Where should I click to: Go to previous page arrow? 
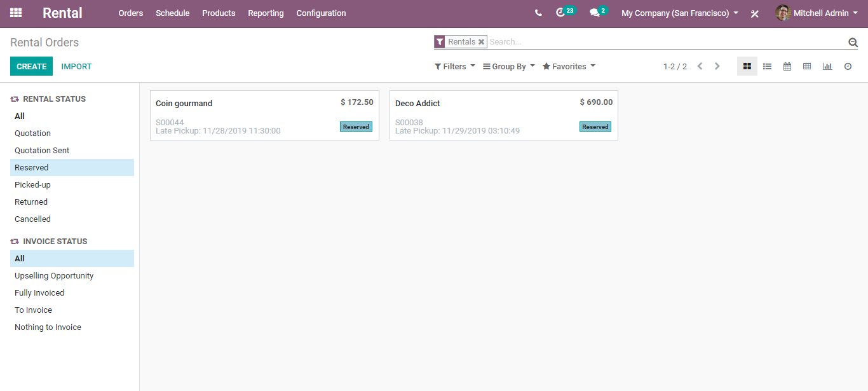click(x=700, y=66)
